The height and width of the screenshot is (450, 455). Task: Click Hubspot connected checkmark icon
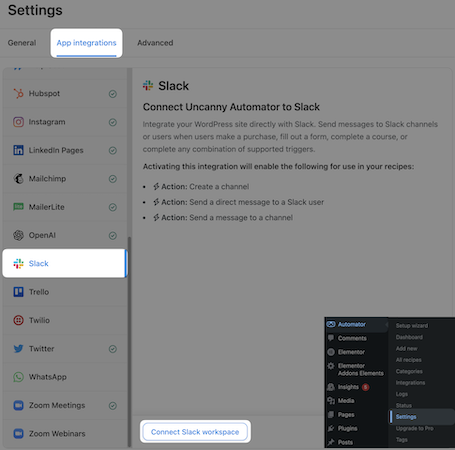[x=113, y=94]
